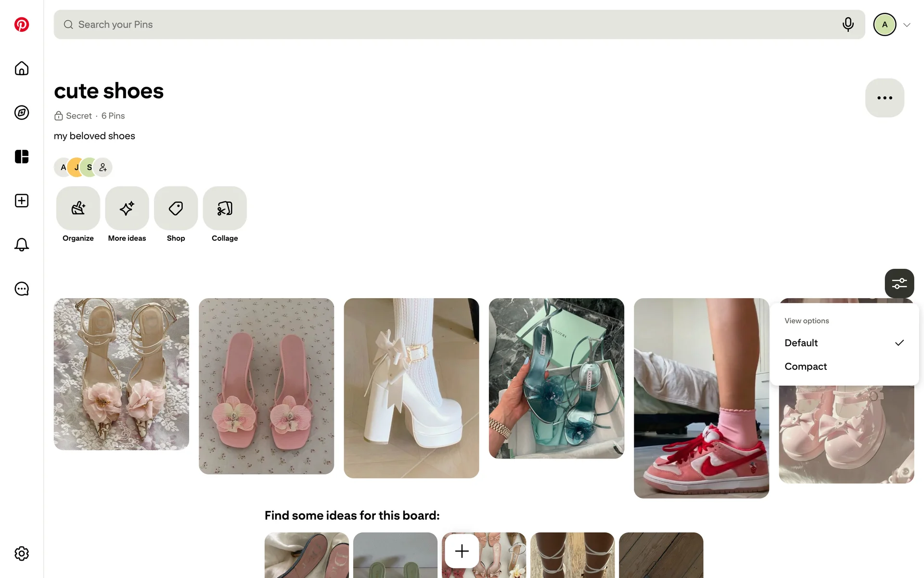Click the More ideas button
Screen dimensions: 924x578
tap(127, 209)
